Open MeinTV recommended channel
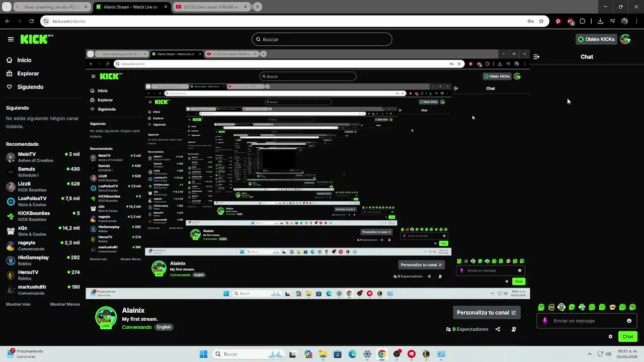The width and height of the screenshot is (644, 362). pyautogui.click(x=43, y=157)
